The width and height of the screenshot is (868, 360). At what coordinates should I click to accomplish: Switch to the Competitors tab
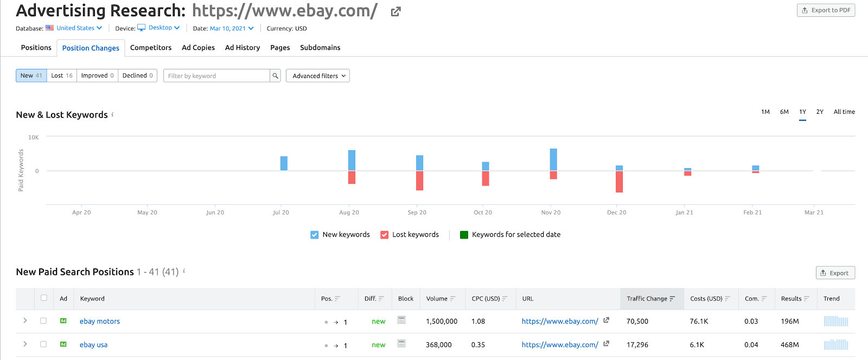pyautogui.click(x=151, y=48)
